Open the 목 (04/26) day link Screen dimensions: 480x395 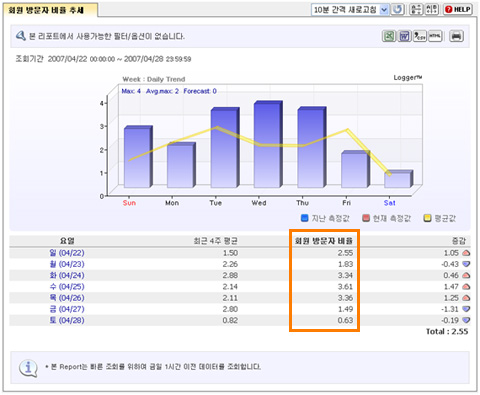pyautogui.click(x=67, y=298)
